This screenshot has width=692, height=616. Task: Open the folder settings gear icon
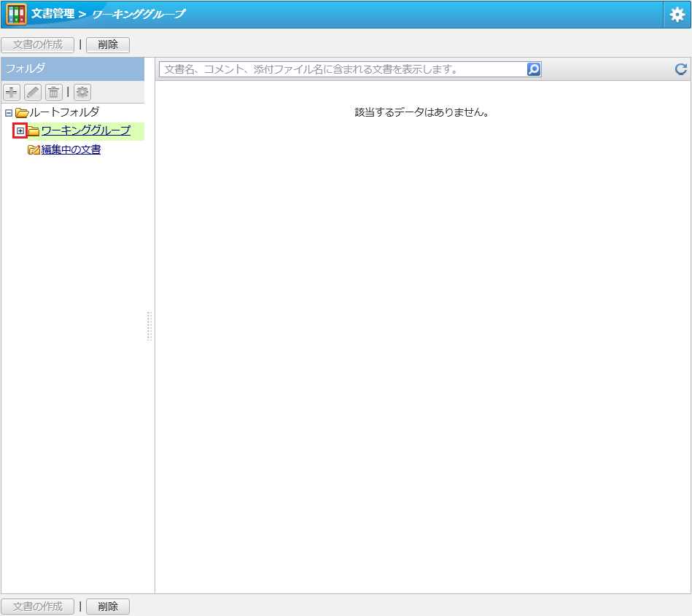(82, 93)
